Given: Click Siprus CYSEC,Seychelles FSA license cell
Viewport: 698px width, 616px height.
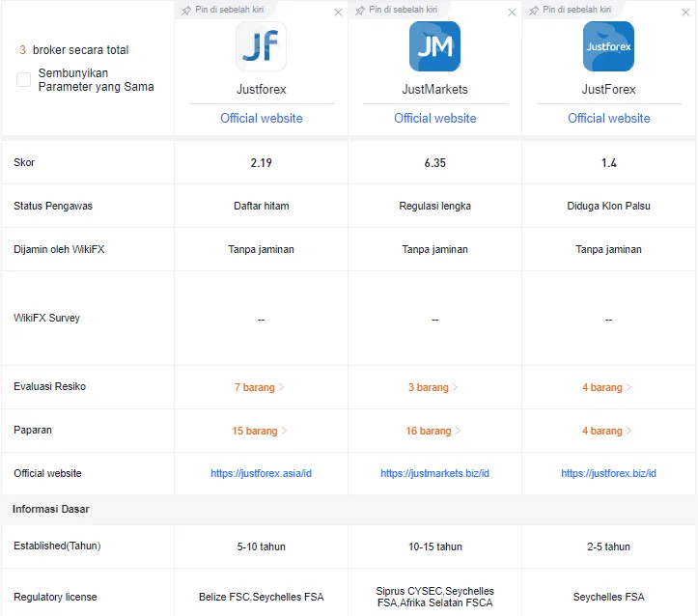Looking at the screenshot, I should (434, 597).
